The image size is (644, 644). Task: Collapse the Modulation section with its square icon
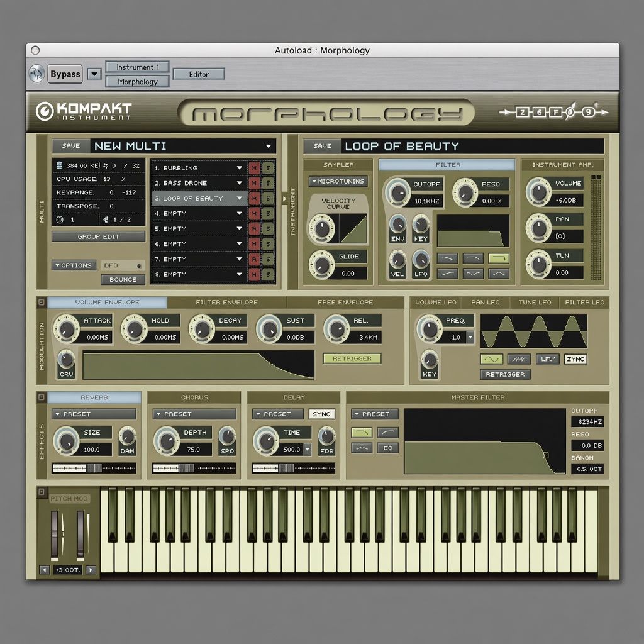[x=42, y=303]
